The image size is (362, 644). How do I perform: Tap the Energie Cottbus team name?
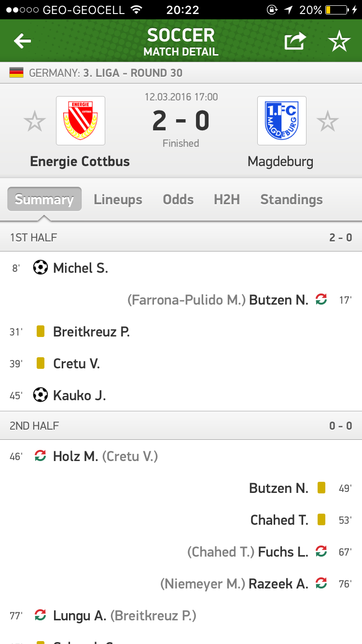[80, 161]
